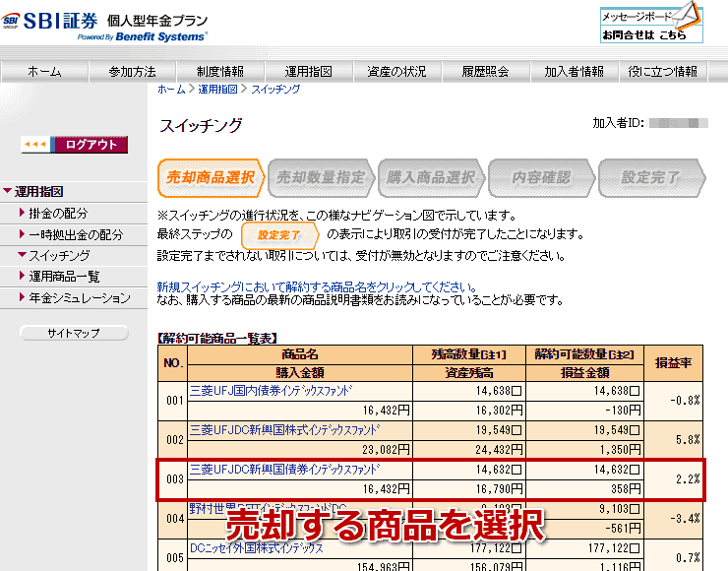Image resolution: width=728 pixels, height=571 pixels.
Task: Click the サイトマップ button
Action: [74, 334]
